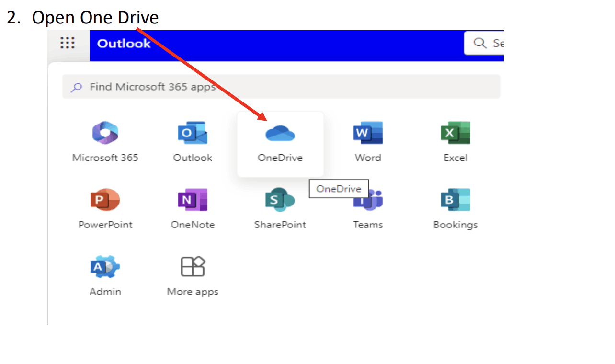The width and height of the screenshot is (615, 364).
Task: Launch Outlook from the app grid
Action: pyautogui.click(x=193, y=141)
